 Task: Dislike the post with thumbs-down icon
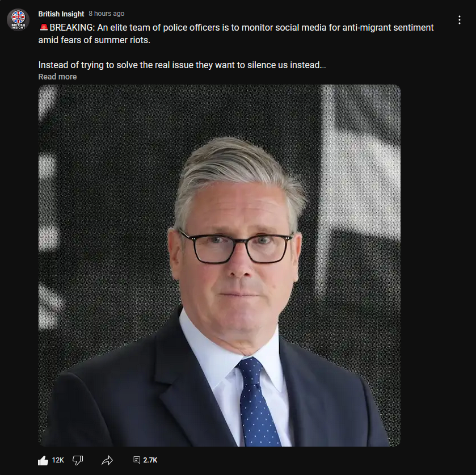pyautogui.click(x=78, y=460)
